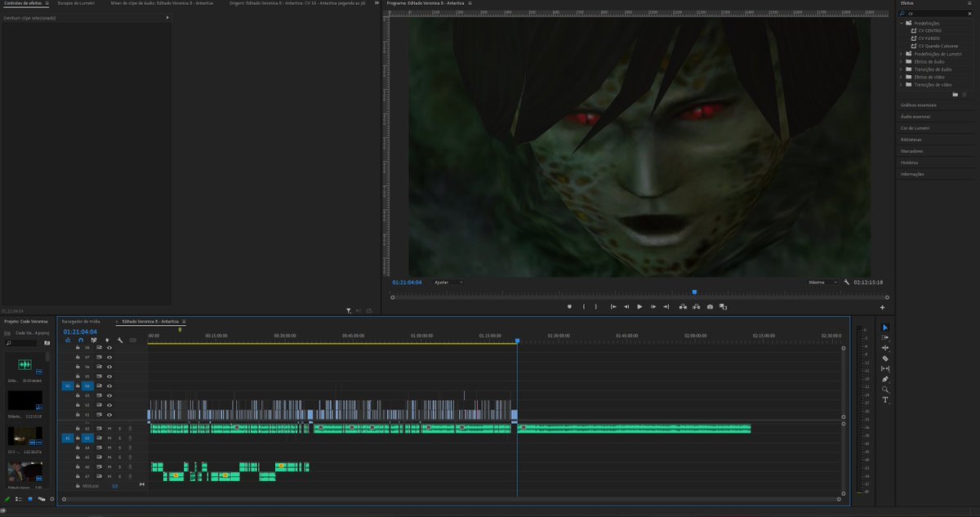Add marker in Program monitor
Screen dimensions: 980x517
(x=569, y=307)
